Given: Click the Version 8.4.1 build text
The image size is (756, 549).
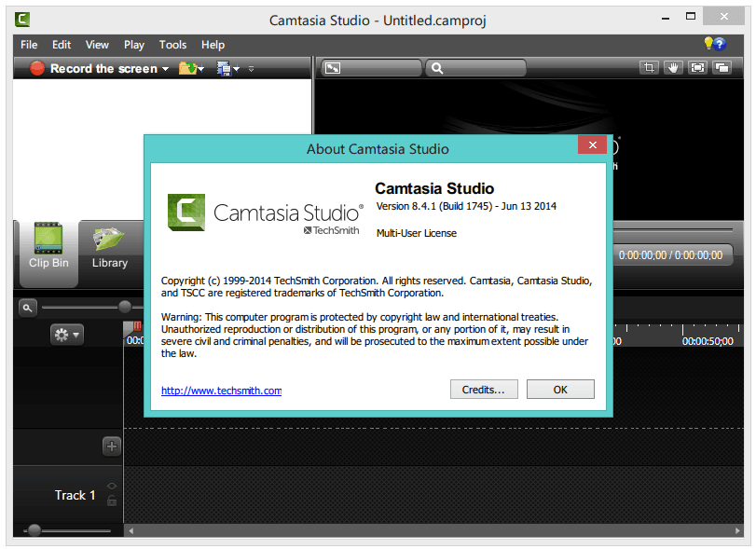Looking at the screenshot, I should pyautogui.click(x=466, y=206).
